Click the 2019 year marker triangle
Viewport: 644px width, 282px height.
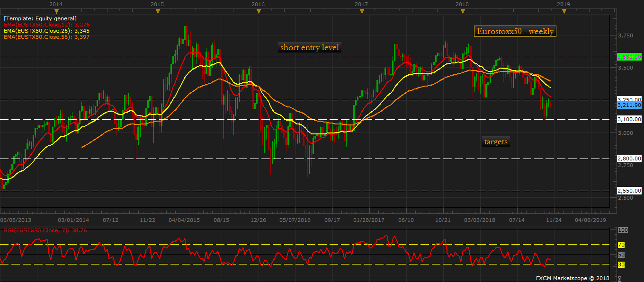pyautogui.click(x=563, y=11)
